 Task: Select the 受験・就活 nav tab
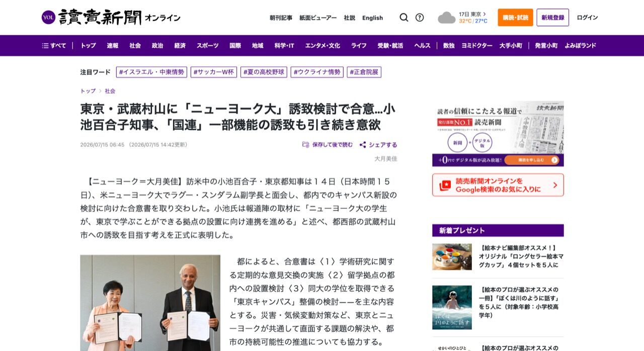390,46
